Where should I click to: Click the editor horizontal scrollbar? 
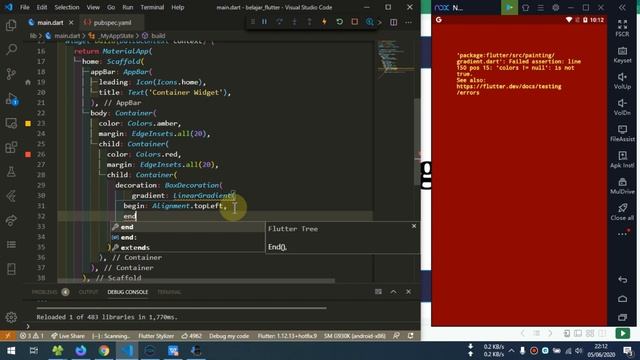(196, 281)
